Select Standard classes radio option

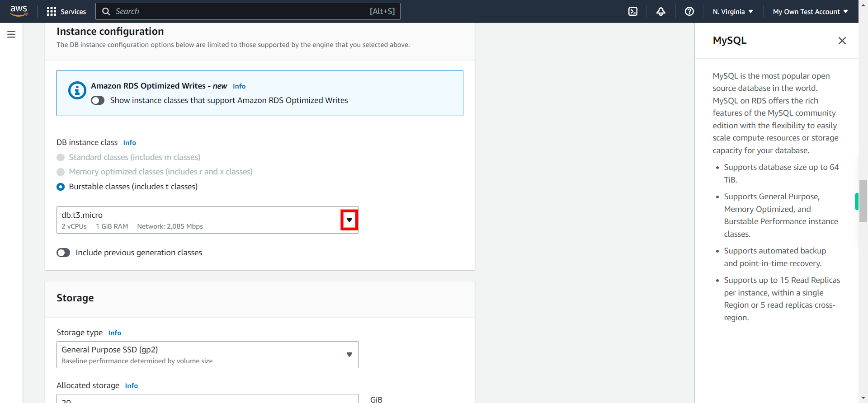[61, 157]
